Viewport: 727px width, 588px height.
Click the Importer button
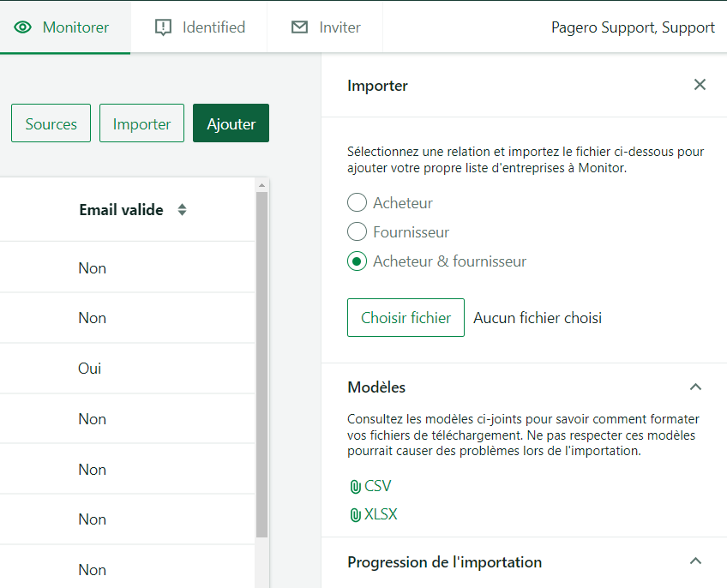coord(141,123)
